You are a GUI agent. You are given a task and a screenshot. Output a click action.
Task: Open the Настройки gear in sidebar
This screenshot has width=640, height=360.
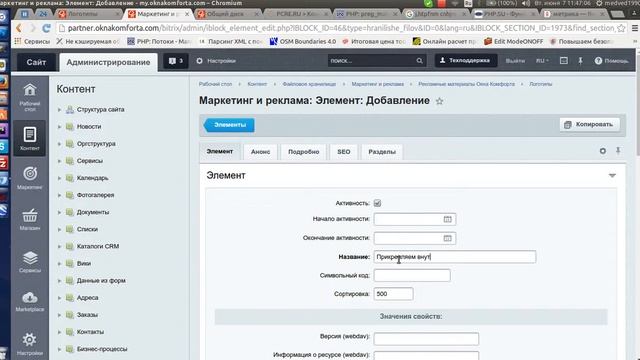[30, 344]
